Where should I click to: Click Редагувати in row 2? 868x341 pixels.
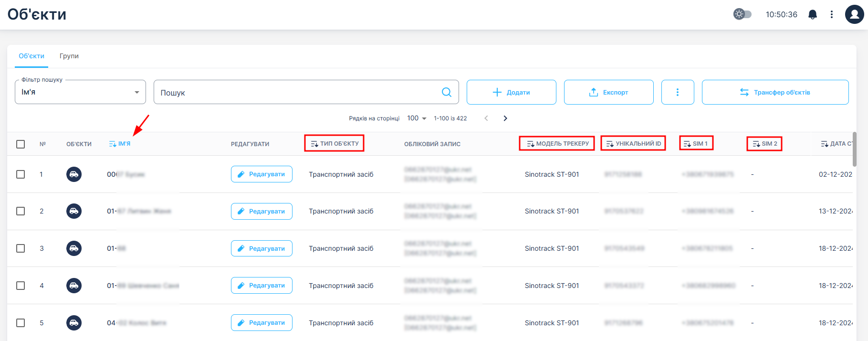pos(261,211)
